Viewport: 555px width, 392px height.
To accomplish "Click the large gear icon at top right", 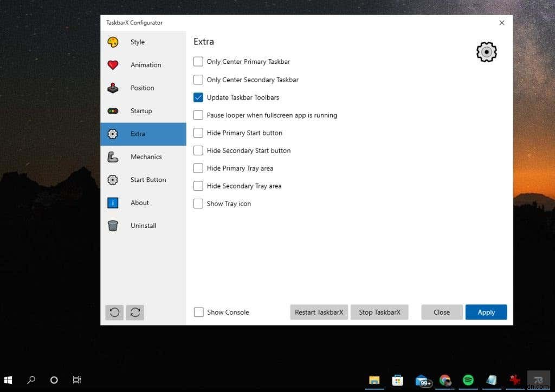I will click(486, 52).
